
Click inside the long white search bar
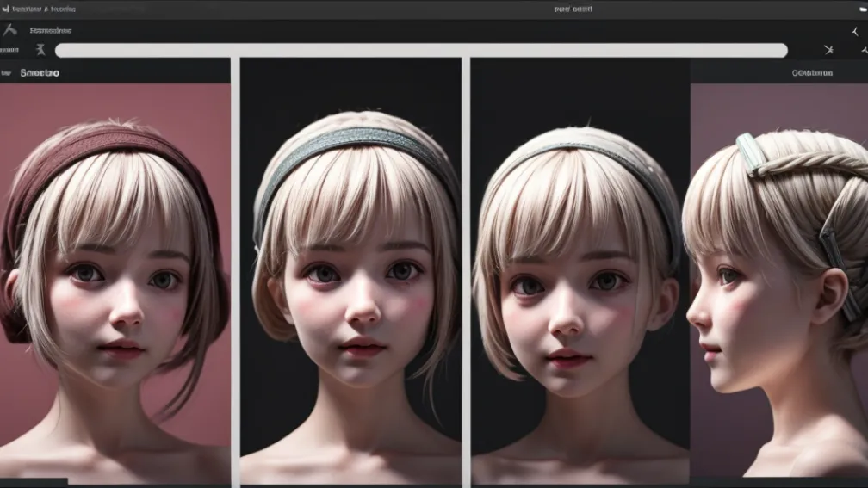coord(421,50)
